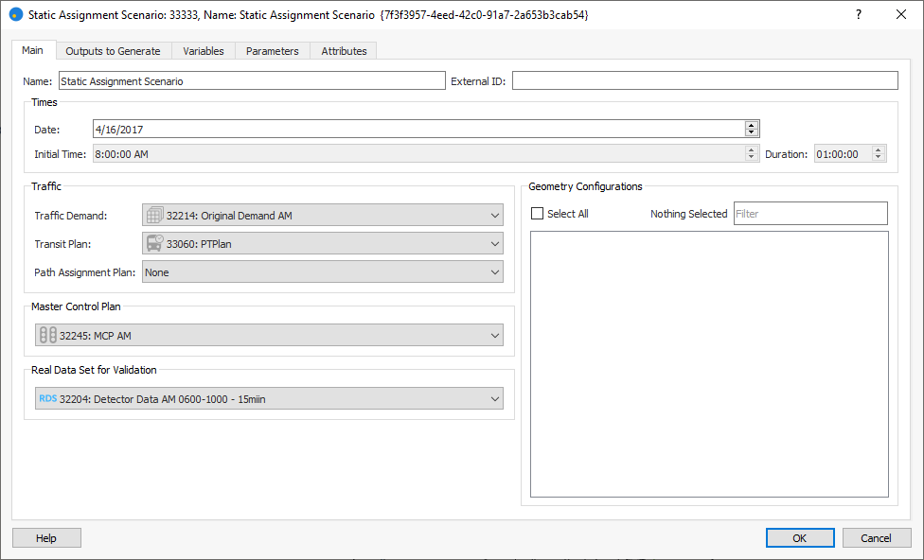
Task: Click the Geometry Configurations Filter field
Action: point(810,214)
